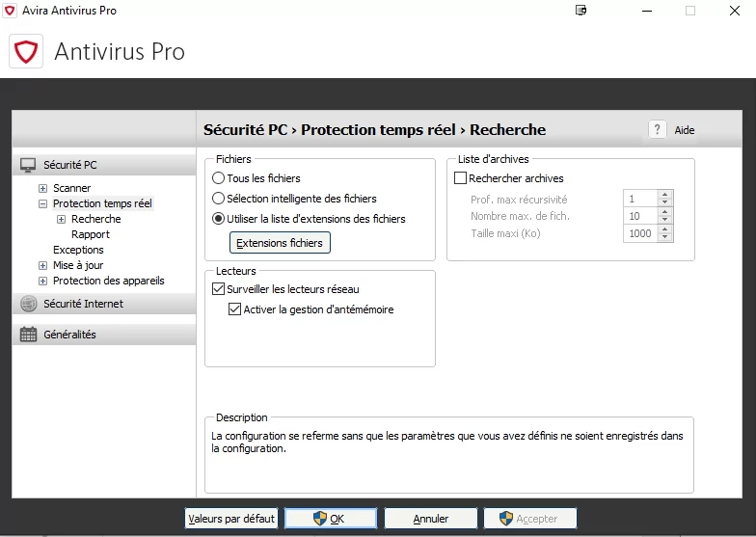Select Sélection intelligente des fichiers option

click(218, 199)
